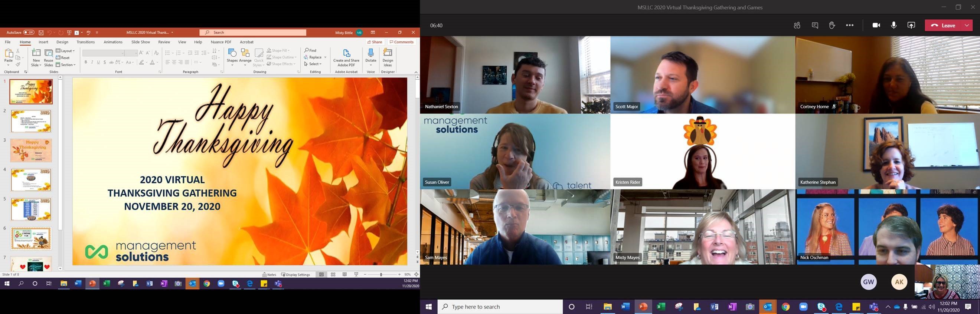Image resolution: width=980 pixels, height=314 pixels.
Task: Launch Slide Show from status bar icon
Action: [356, 274]
